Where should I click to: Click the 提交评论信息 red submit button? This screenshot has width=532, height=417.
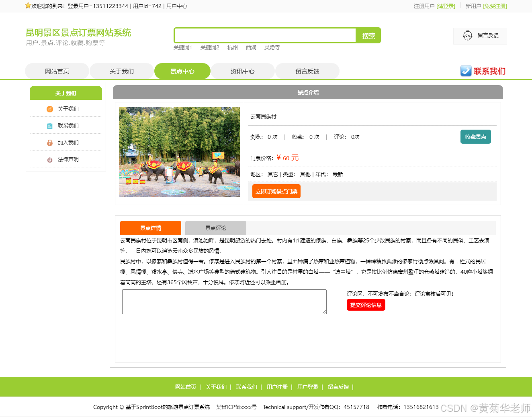tap(366, 305)
